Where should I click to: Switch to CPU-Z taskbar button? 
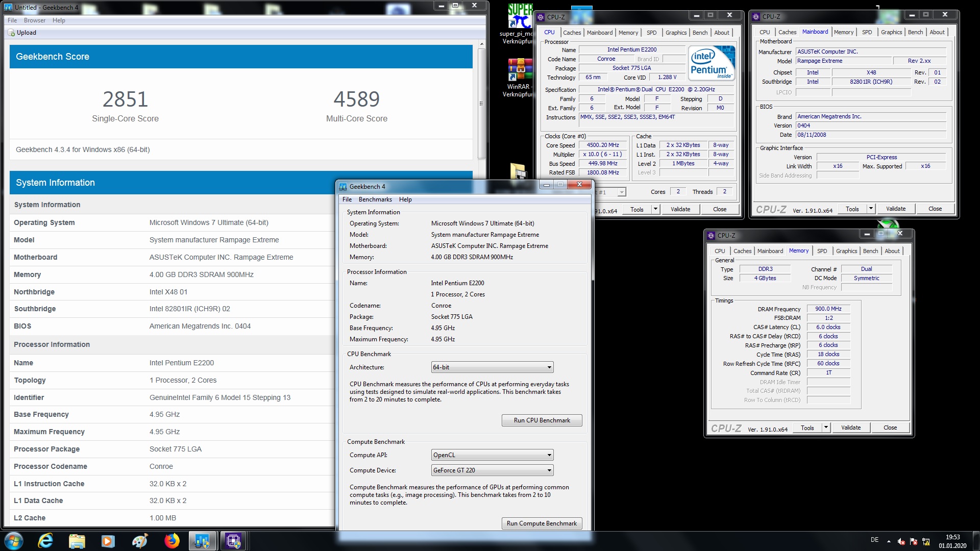pyautogui.click(x=234, y=541)
